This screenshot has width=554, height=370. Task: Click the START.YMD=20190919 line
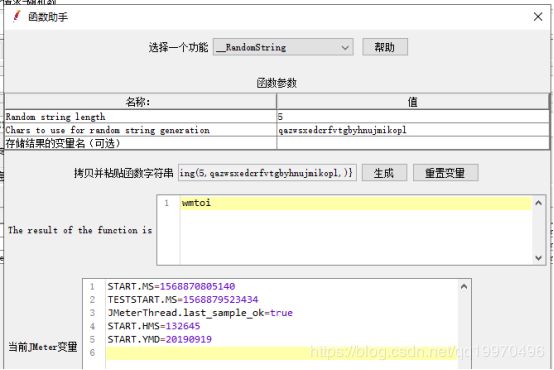tap(159, 339)
